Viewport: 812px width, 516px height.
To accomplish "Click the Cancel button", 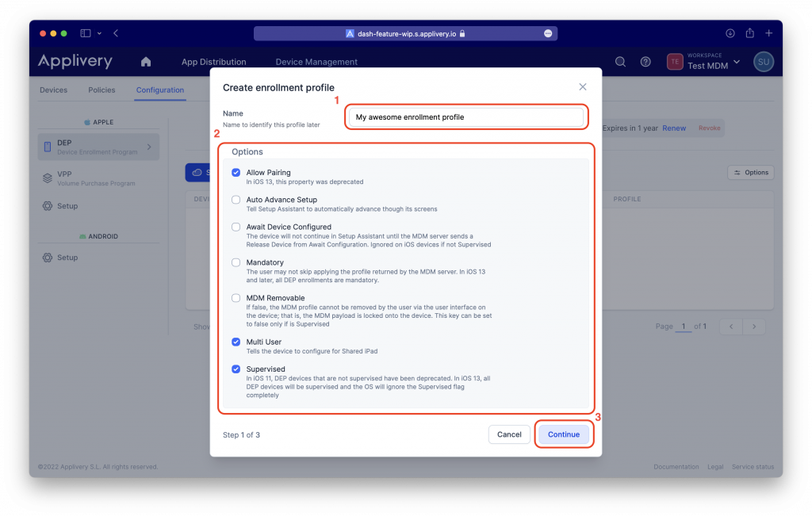I will click(x=509, y=434).
